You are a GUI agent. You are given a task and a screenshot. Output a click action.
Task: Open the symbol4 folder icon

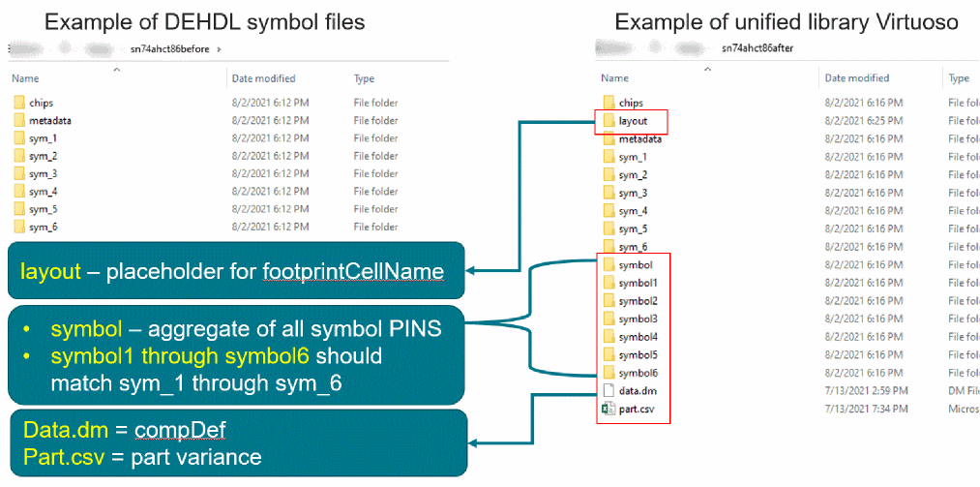click(x=609, y=337)
